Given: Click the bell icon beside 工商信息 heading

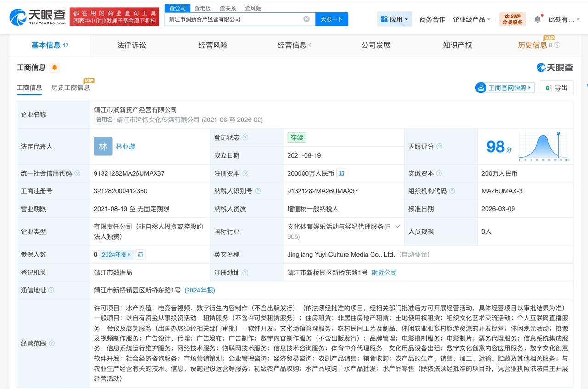Looking at the screenshot, I should pyautogui.click(x=55, y=67).
